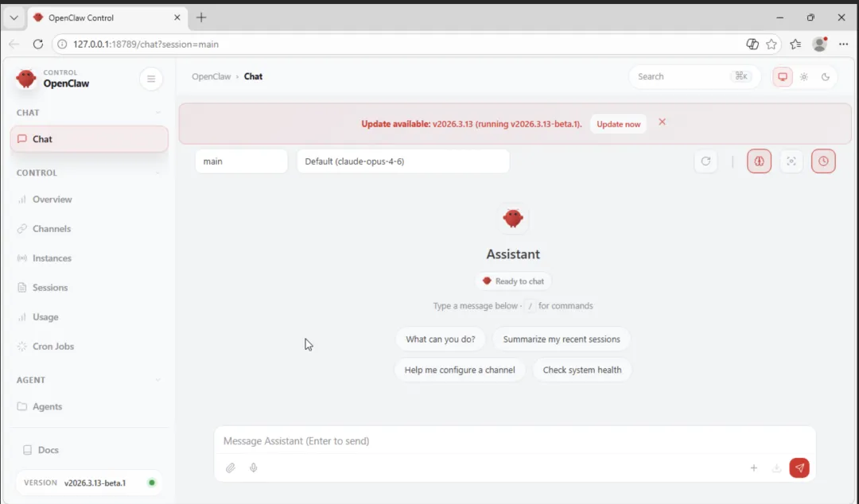859x504 pixels.
Task: Open the Usage page
Action: 89,317
